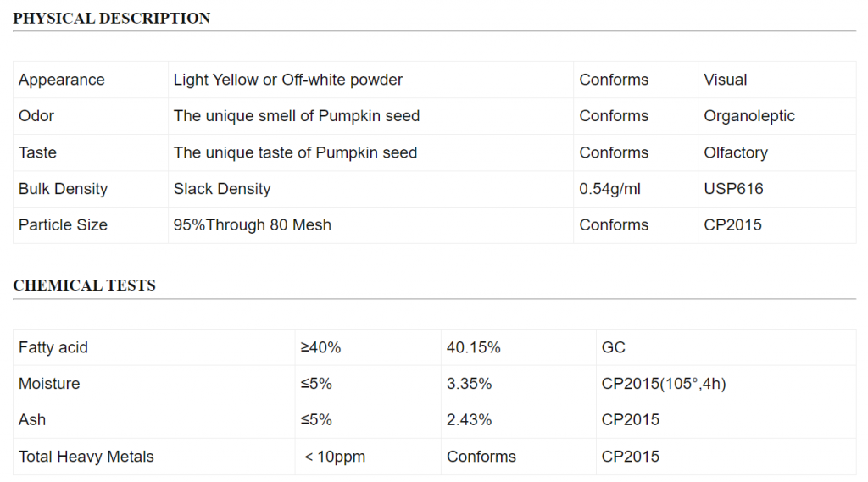
Task: Click the Fatty acid row label
Action: tap(53, 347)
